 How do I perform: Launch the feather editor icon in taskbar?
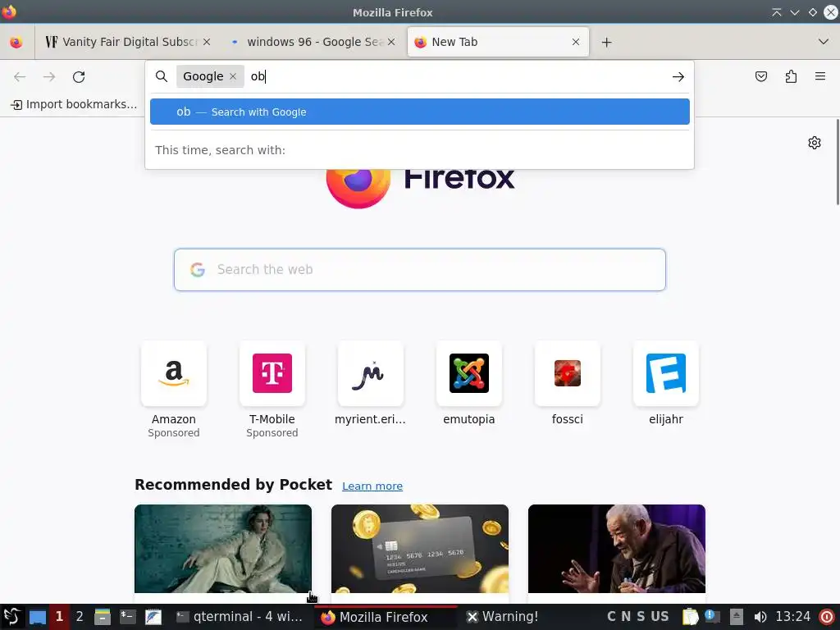click(153, 617)
